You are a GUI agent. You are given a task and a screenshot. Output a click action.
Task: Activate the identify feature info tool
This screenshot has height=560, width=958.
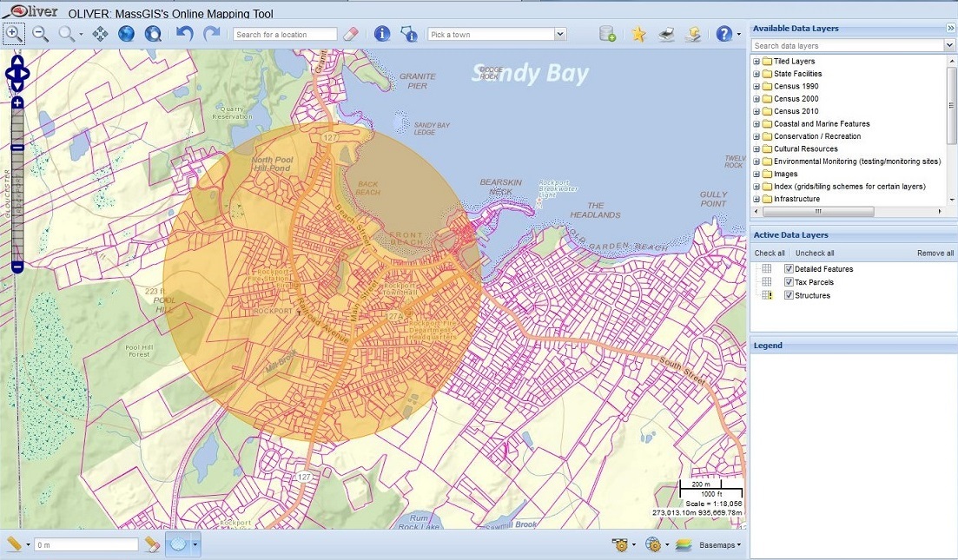click(x=381, y=34)
